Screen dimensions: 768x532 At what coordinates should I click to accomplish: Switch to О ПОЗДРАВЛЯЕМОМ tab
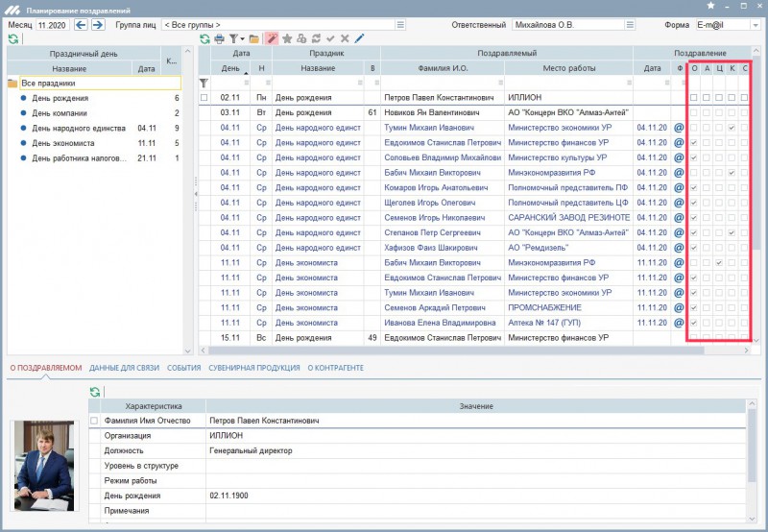coord(46,368)
